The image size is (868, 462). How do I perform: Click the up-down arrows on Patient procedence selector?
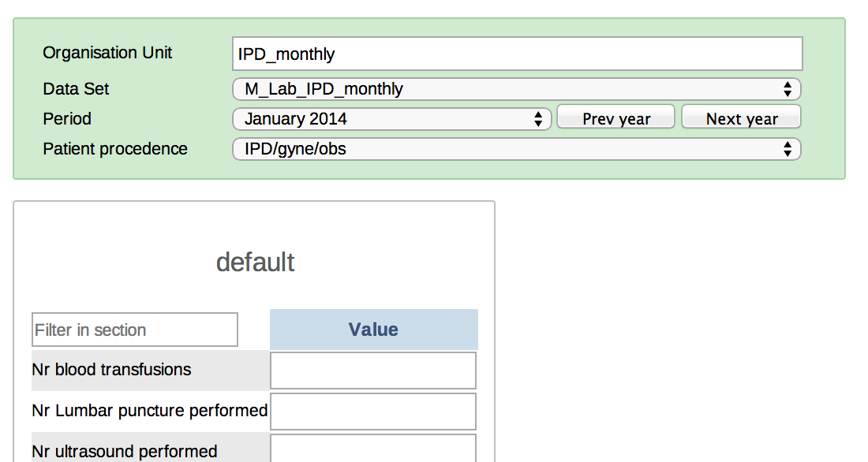(787, 149)
